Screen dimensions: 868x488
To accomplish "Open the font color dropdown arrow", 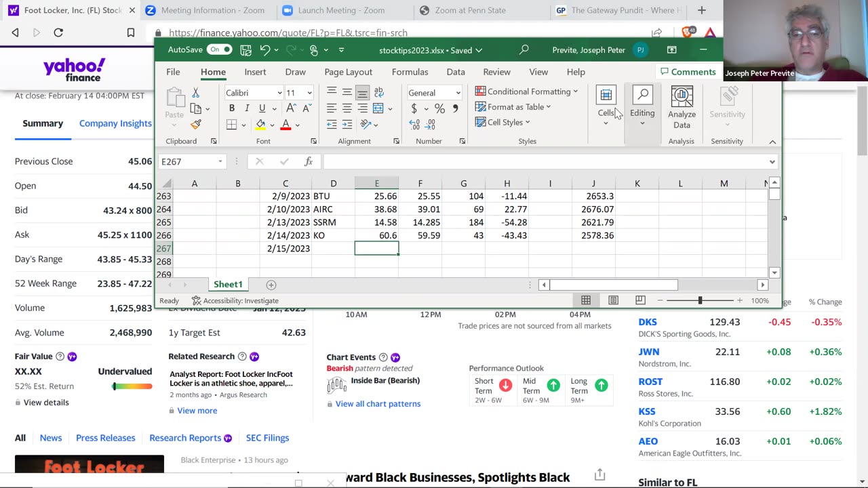I will tap(297, 125).
